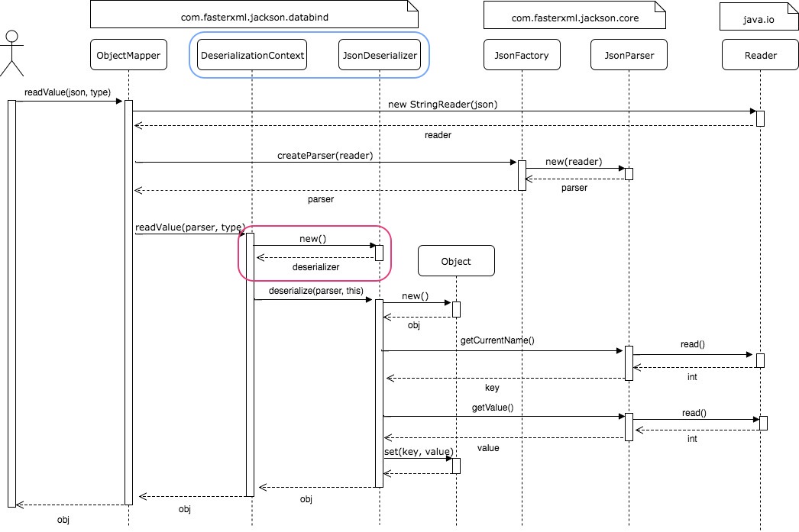Click 'obj' label returned to the actor
Screen dimensions: 799x532
click(63, 519)
